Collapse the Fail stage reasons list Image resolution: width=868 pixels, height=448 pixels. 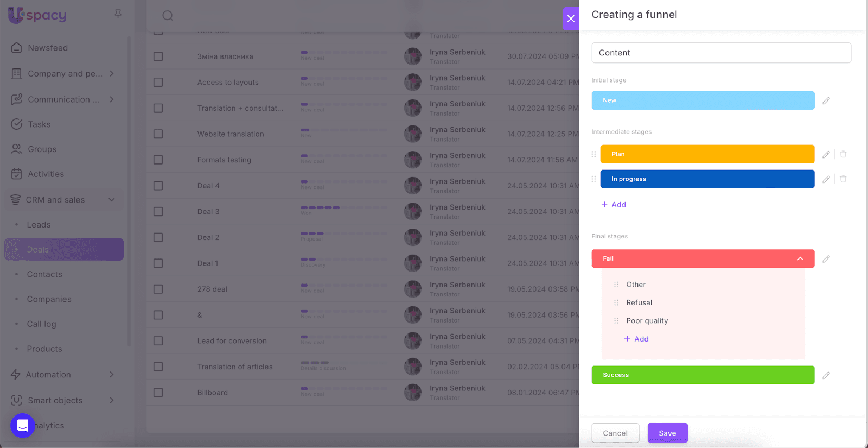(800, 259)
